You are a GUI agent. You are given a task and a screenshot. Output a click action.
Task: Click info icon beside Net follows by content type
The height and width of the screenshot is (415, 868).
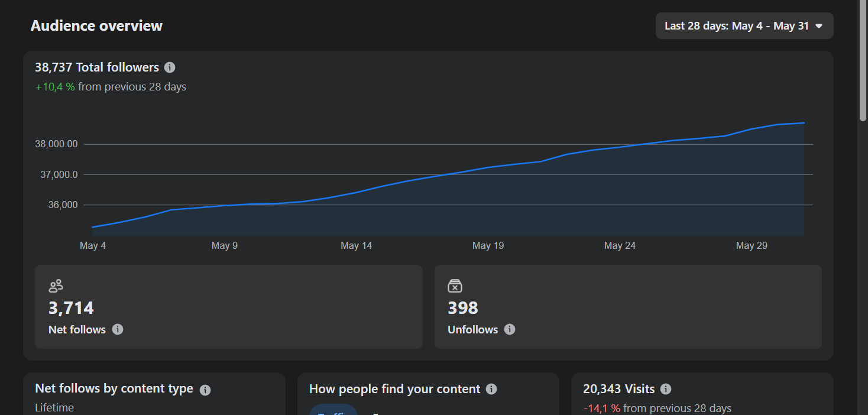click(x=205, y=390)
